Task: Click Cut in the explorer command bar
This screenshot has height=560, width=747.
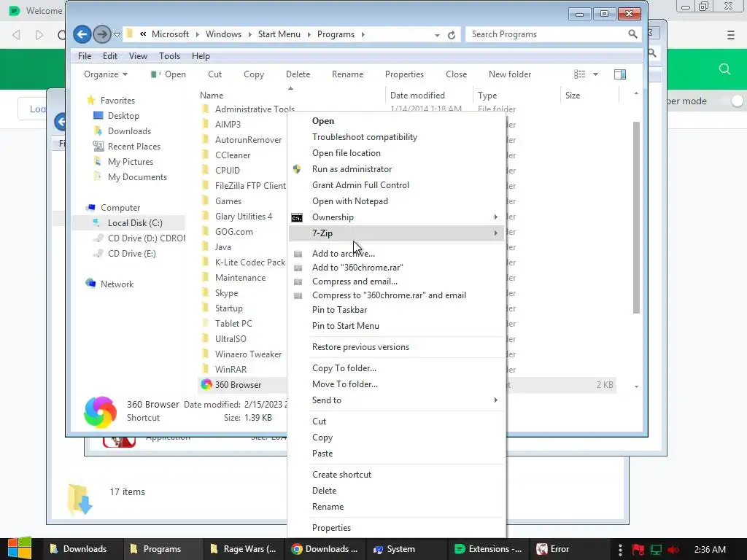Action: 215,74
